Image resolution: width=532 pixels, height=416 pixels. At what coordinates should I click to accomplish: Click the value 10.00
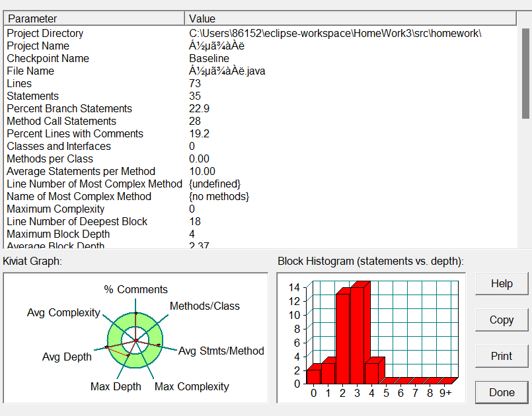click(x=202, y=171)
